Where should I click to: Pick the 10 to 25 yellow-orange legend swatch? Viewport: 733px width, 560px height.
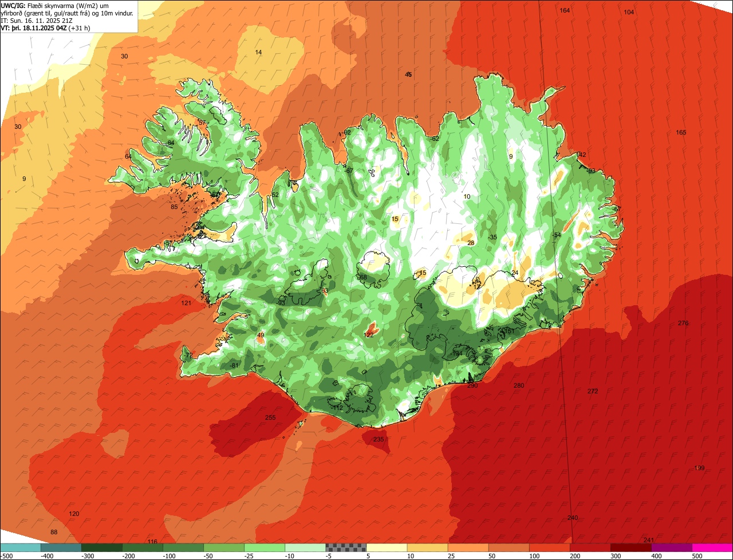coord(427,547)
